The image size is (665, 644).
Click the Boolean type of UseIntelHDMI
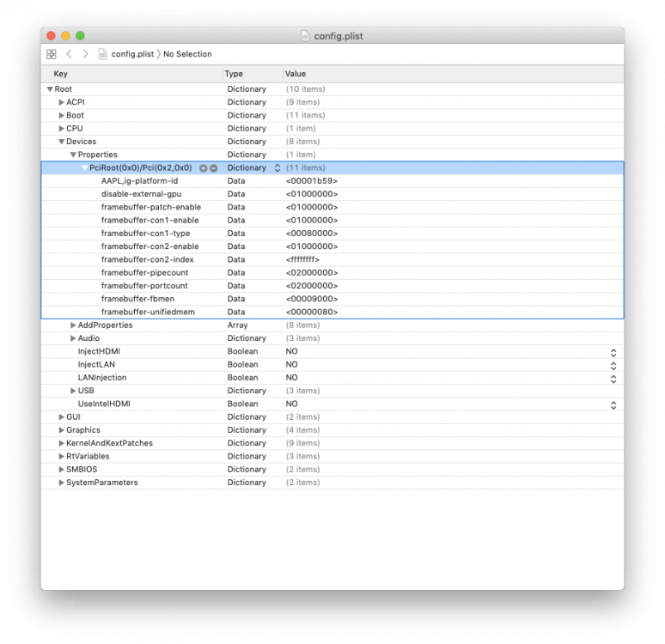click(242, 404)
